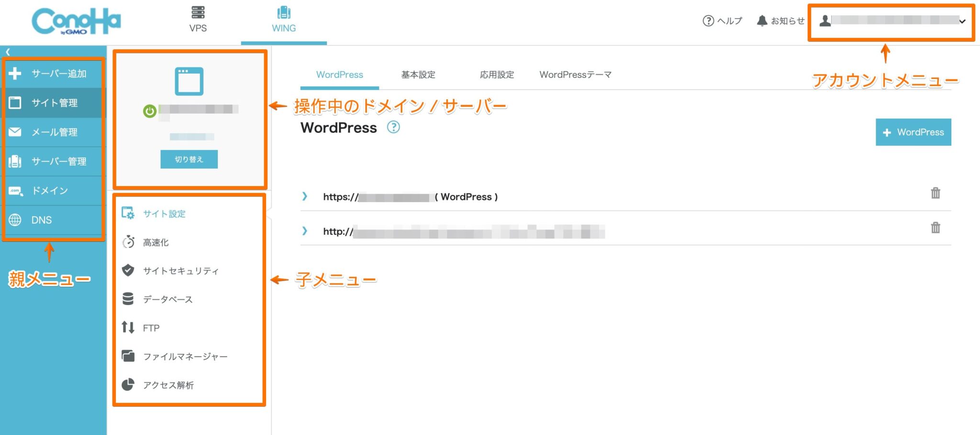Open the お知らせ notification bell
980x435 pixels.
tap(762, 21)
